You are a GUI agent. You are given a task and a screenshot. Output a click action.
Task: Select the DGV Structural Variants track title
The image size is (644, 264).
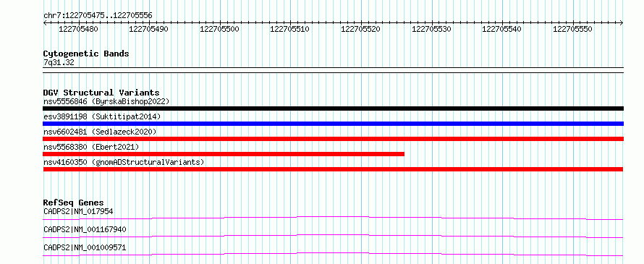101,93
